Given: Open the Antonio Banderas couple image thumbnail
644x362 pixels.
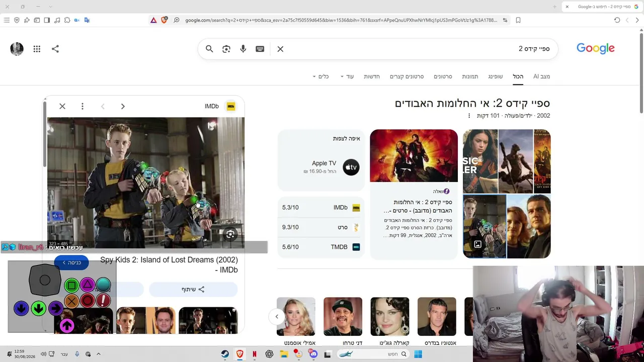Looking at the screenshot, I should tap(529, 226).
